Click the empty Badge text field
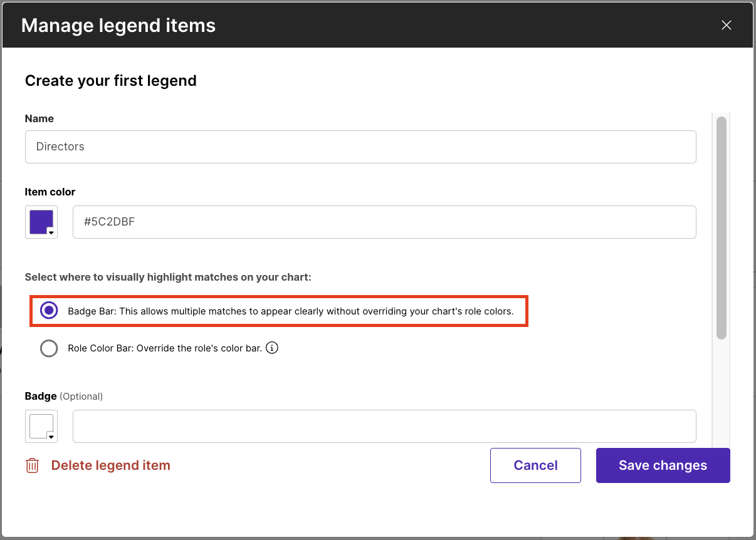Viewport: 756px width, 540px height. (x=384, y=426)
